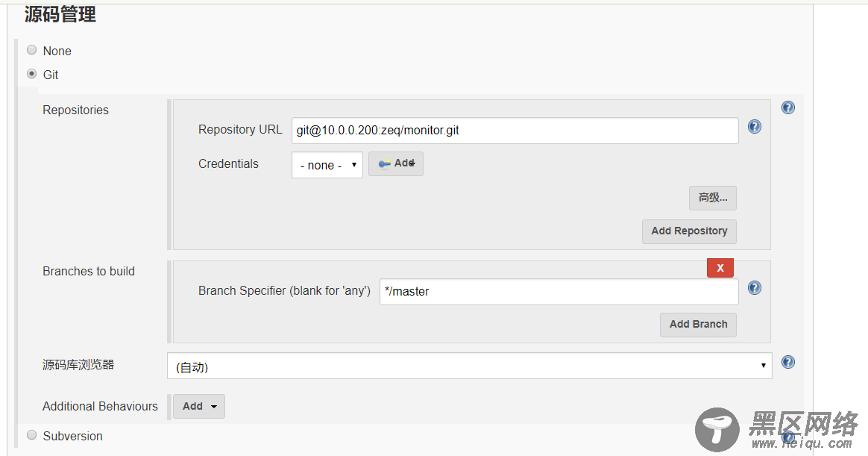Viewport: 868px width, 456px height.
Task: Select the None source control option
Action: click(31, 50)
